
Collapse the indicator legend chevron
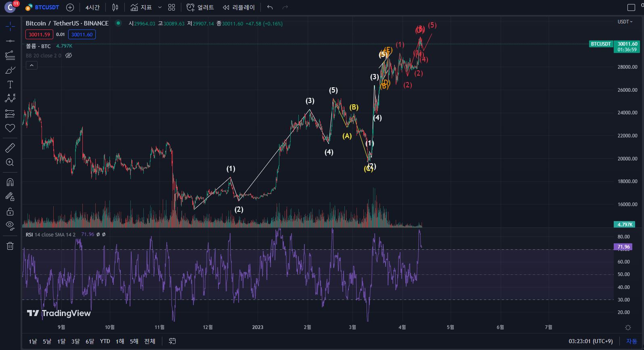[x=31, y=65]
